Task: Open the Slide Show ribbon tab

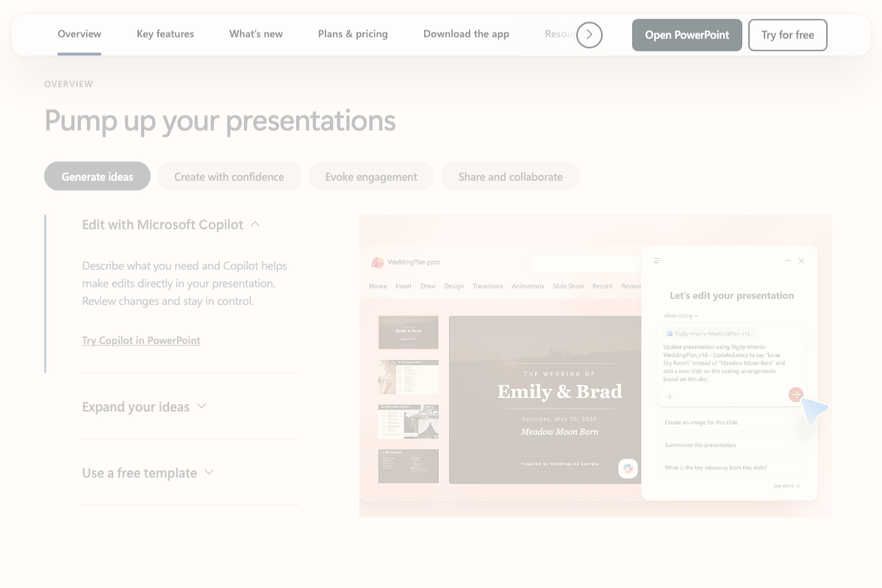Action: [568, 286]
